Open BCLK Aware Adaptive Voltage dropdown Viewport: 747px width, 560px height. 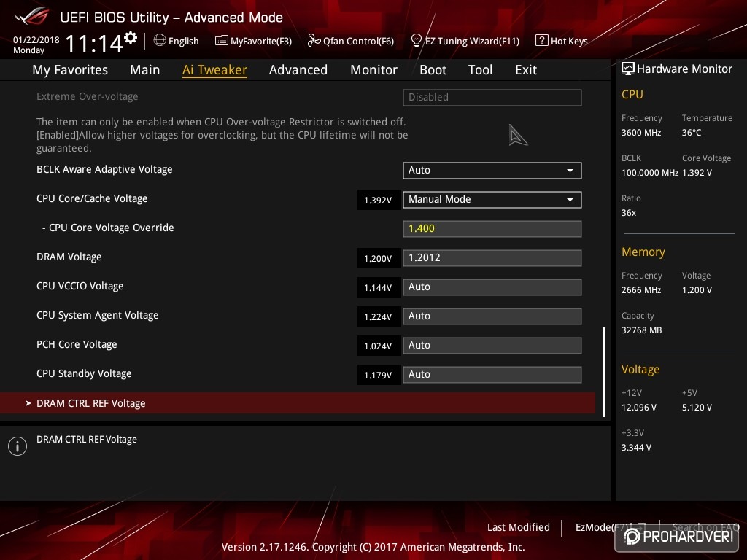pos(492,171)
